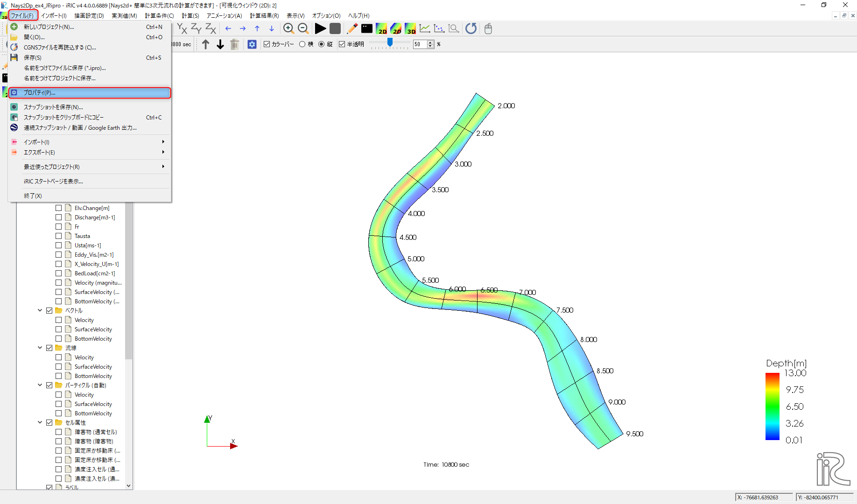Expand 最近使ったプロジェクト(R) submenu
Image resolution: width=857 pixels, height=504 pixels.
[89, 167]
